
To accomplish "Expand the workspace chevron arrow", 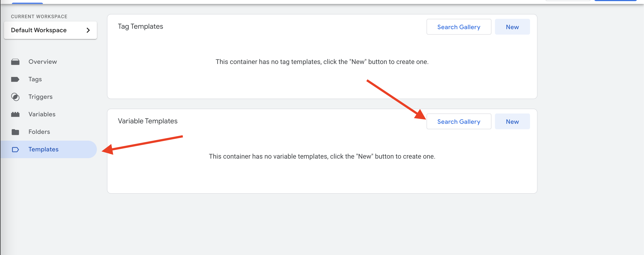I will tap(88, 30).
